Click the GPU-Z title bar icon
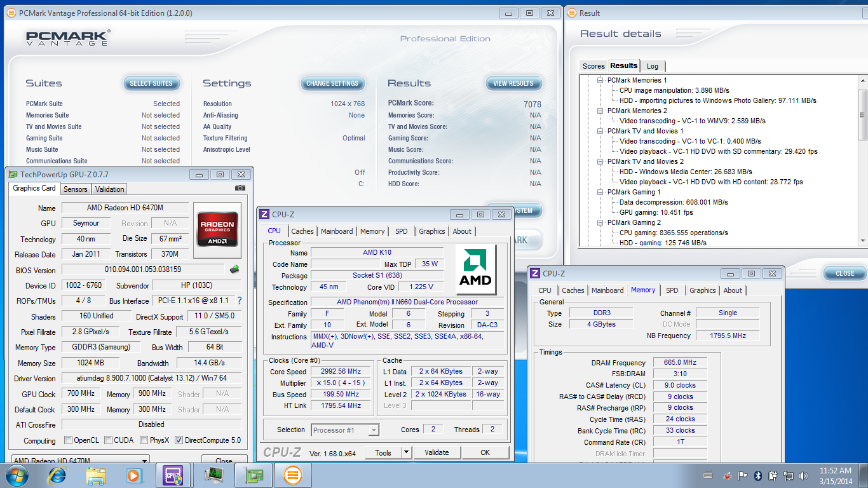This screenshot has width=868, height=488. 13,174
